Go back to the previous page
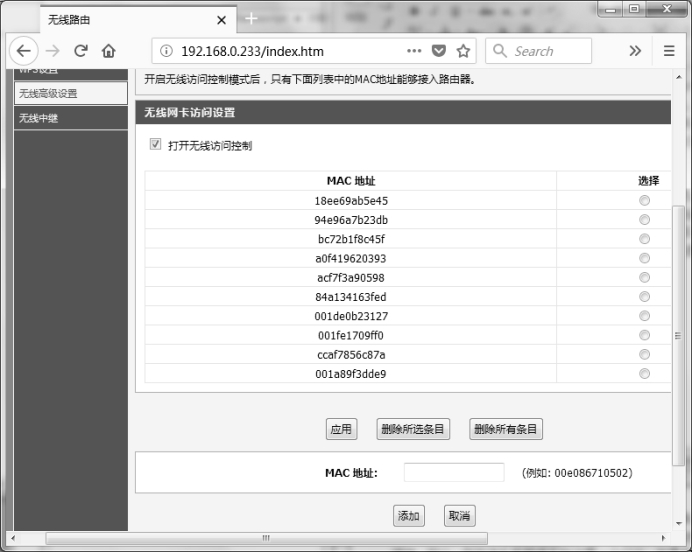692x552 pixels. pos(24,51)
